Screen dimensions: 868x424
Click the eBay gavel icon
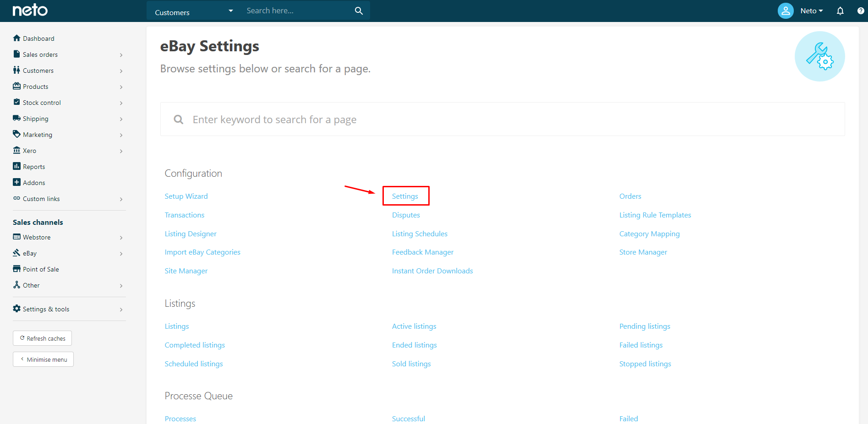click(x=17, y=253)
